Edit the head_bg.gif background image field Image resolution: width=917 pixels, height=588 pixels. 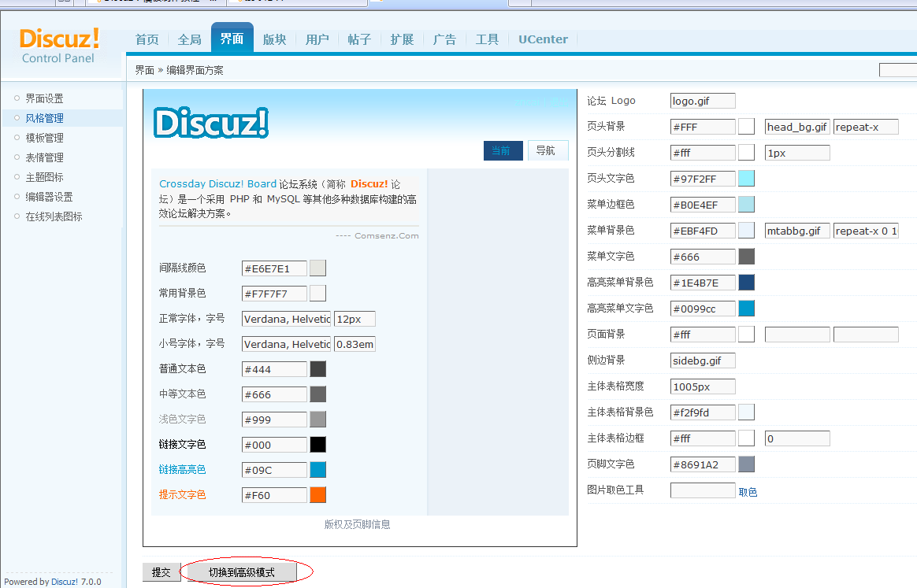(x=797, y=127)
